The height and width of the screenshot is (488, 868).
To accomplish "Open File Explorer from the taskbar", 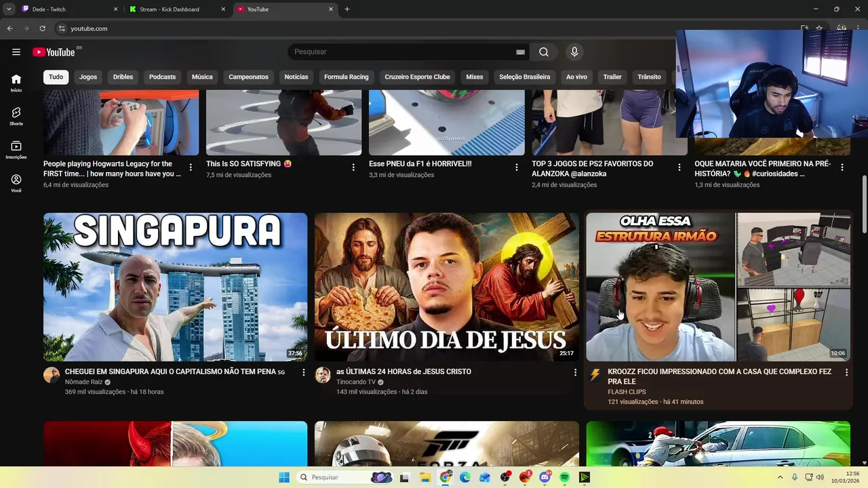I will (425, 477).
